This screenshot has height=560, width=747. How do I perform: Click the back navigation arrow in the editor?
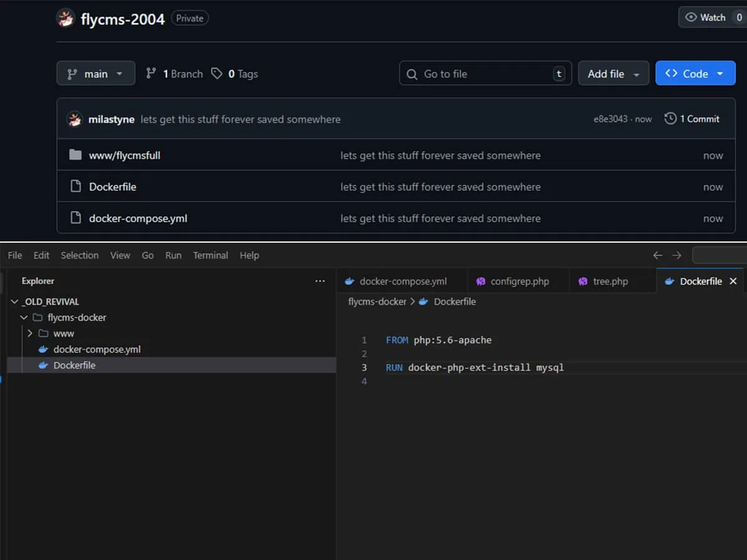(x=657, y=255)
